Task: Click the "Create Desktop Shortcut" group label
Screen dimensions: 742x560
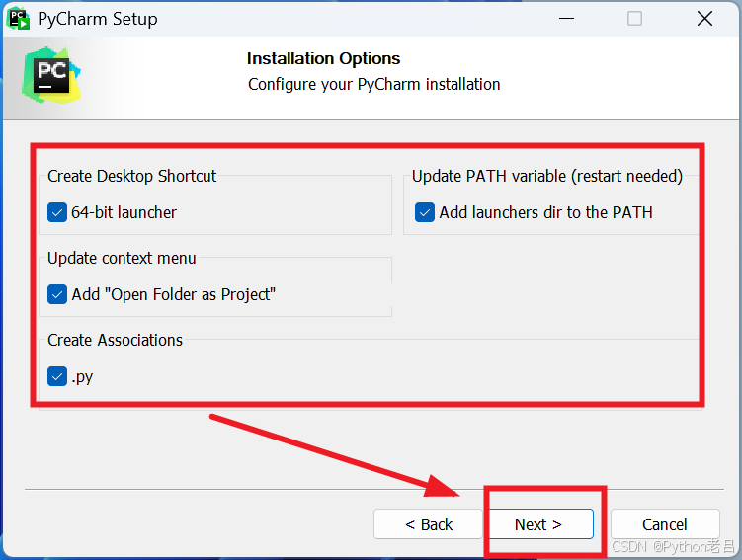Action: (131, 176)
